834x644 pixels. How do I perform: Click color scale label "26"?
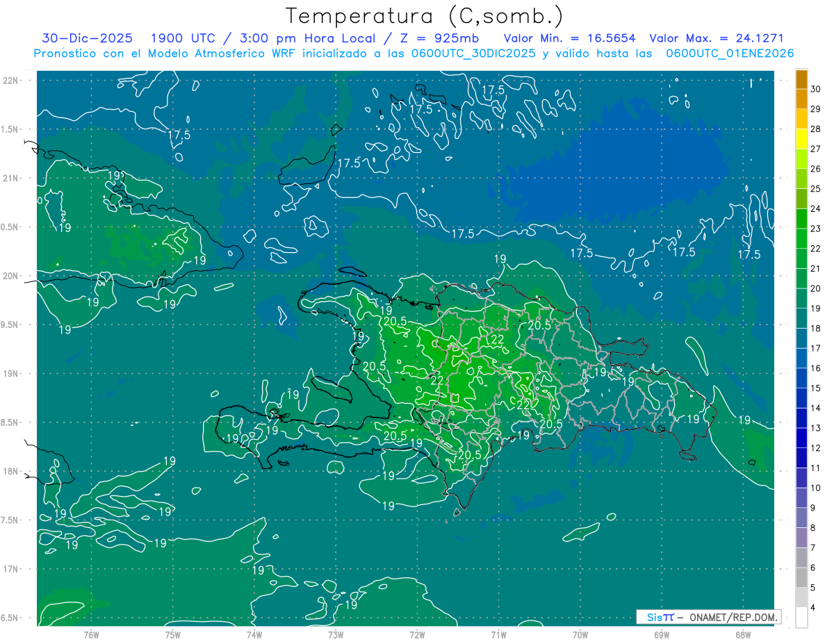pyautogui.click(x=816, y=169)
